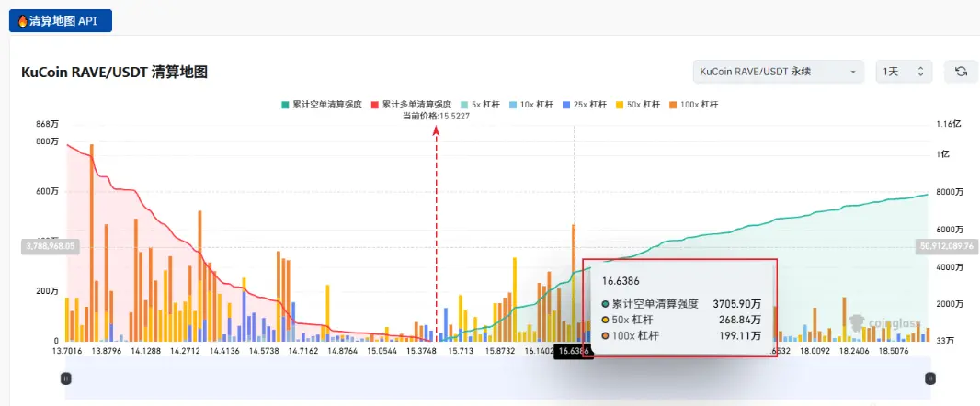Click the 15.8732 x-axis label

click(499, 351)
